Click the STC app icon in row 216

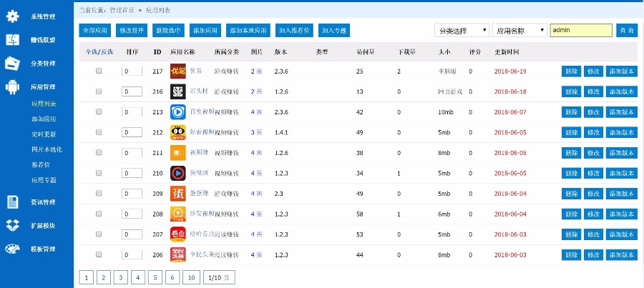[178, 91]
